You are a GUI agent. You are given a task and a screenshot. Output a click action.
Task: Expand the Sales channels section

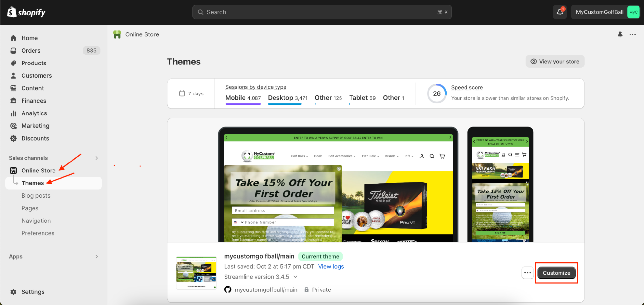pos(97,158)
